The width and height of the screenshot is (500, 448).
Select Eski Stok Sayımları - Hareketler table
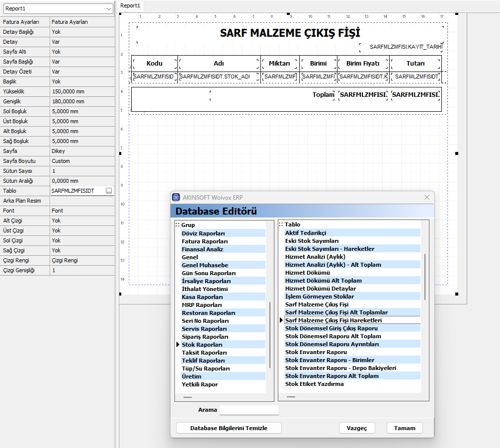tap(352, 248)
